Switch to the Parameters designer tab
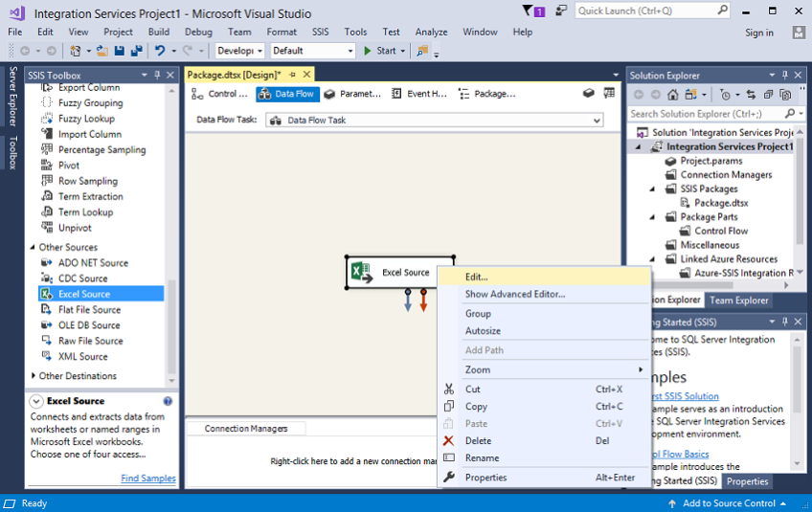This screenshot has width=812, height=512. (x=352, y=94)
